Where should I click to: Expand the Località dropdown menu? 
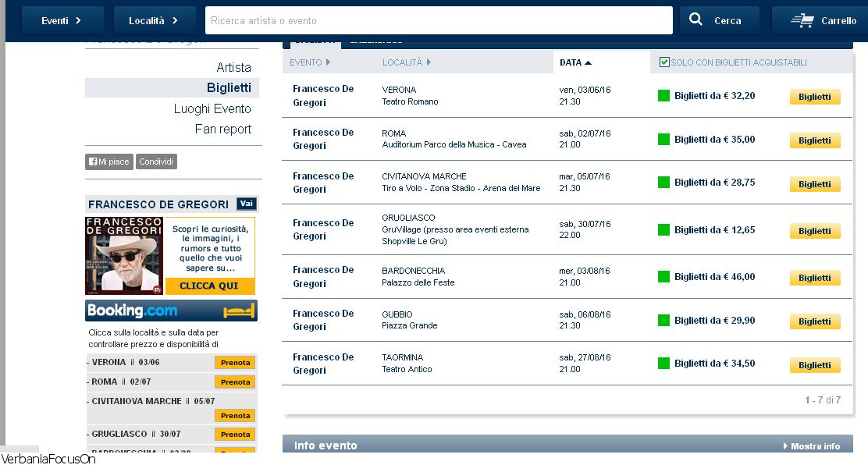[153, 21]
